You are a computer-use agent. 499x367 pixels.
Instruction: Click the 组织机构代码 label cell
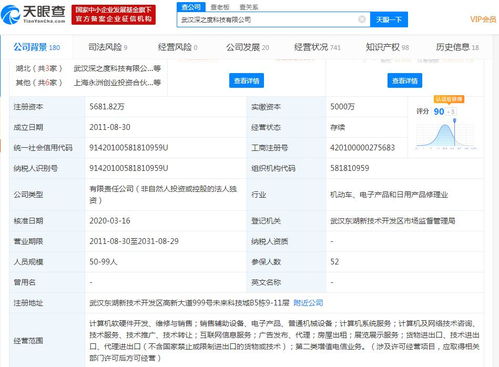[286, 168]
